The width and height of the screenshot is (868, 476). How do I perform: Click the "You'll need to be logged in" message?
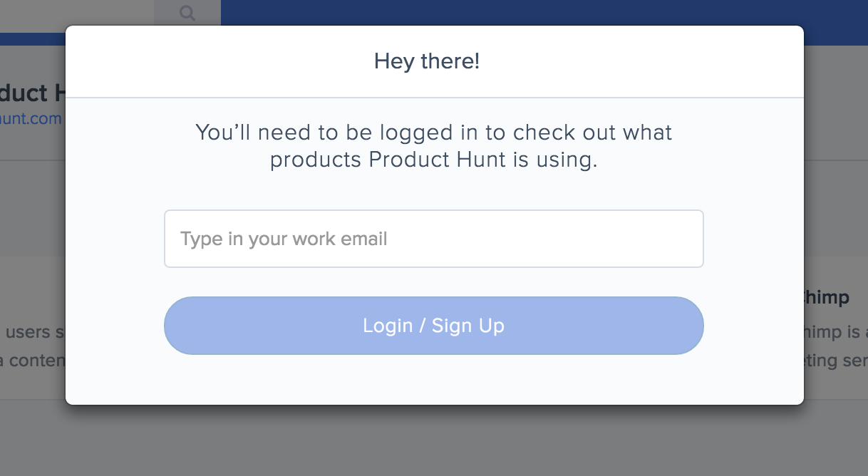click(x=434, y=146)
